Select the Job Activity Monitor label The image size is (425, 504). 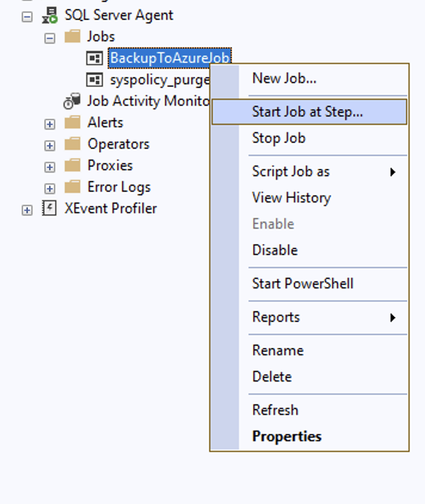148,101
